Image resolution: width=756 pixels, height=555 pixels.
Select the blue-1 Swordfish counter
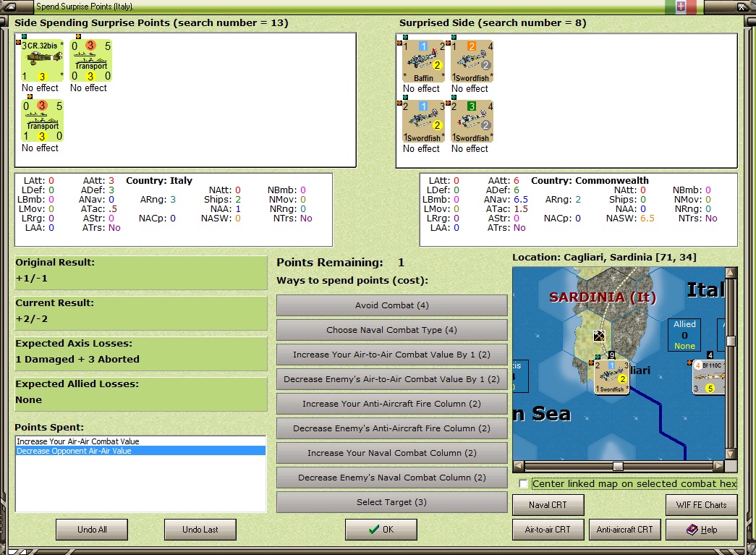coord(423,122)
